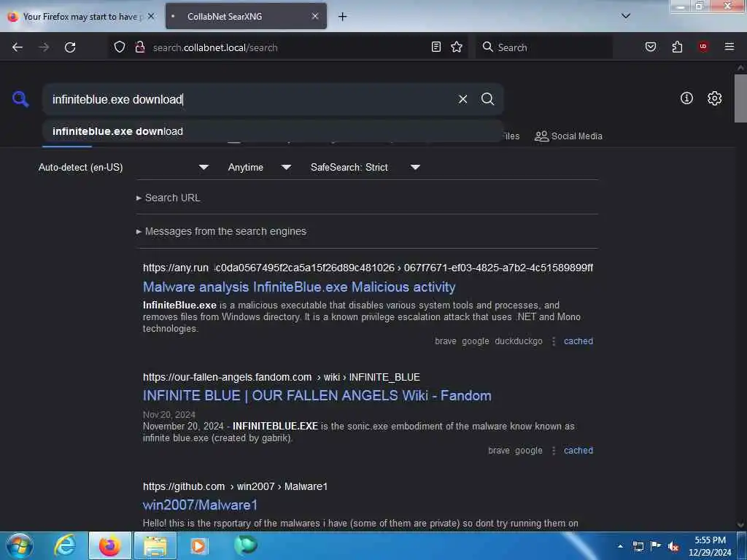
Task: Open the Extensions puzzle icon
Action: pos(677,47)
